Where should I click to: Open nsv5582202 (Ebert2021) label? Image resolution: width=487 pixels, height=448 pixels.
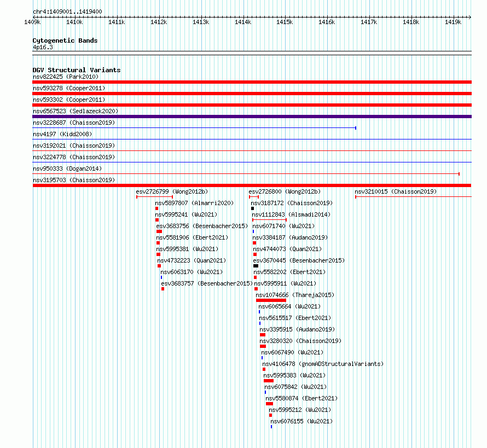coord(289,272)
